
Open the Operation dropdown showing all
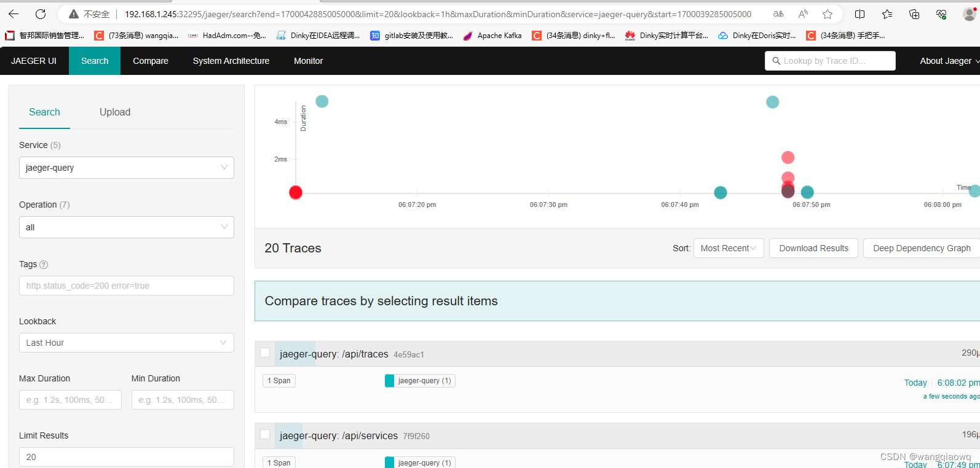point(127,227)
